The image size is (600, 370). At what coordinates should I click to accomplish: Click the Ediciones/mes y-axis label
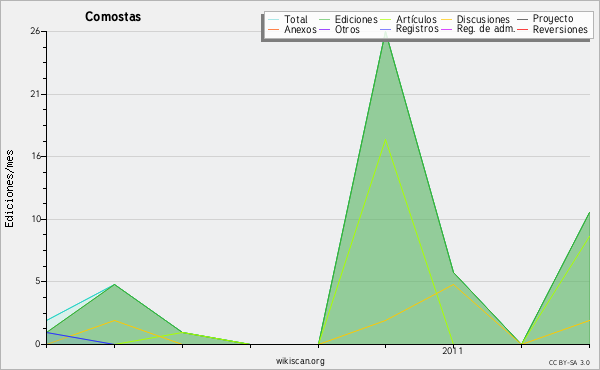(x=9, y=189)
